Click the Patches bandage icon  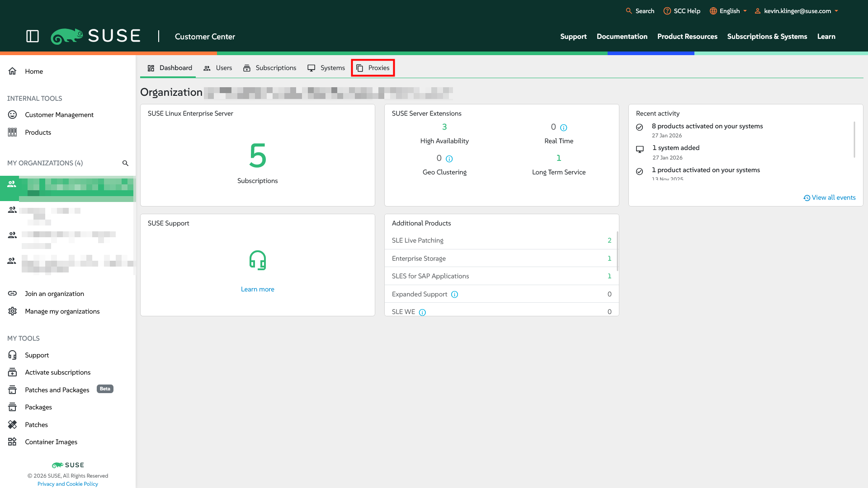[x=13, y=425]
